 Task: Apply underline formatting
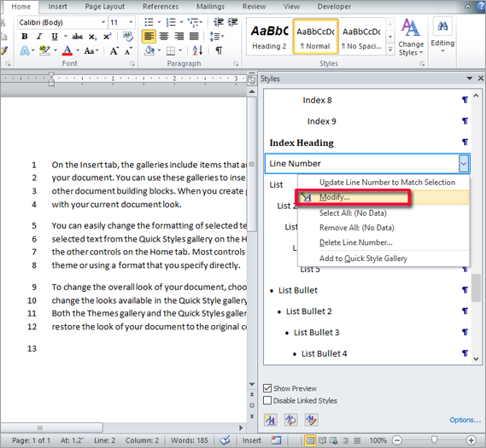coord(55,36)
